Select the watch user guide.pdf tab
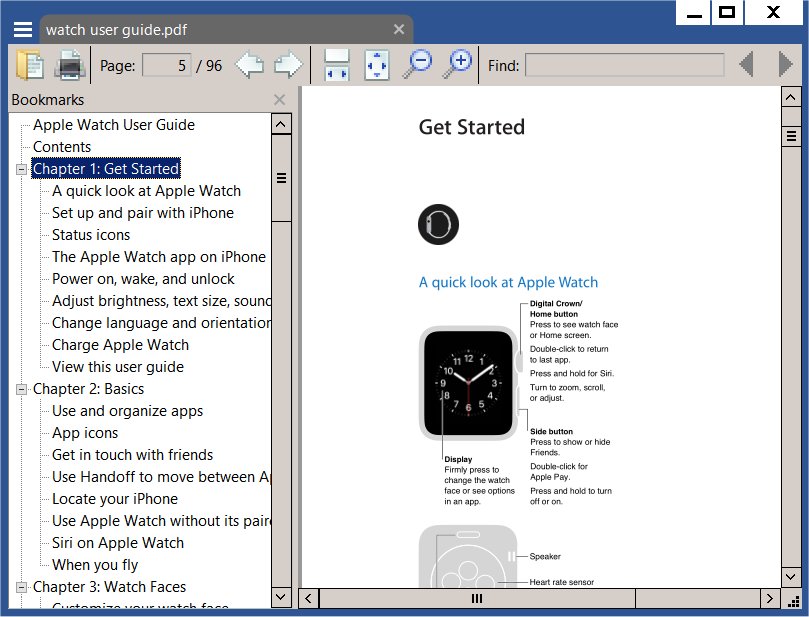This screenshot has width=809, height=617. (x=226, y=29)
